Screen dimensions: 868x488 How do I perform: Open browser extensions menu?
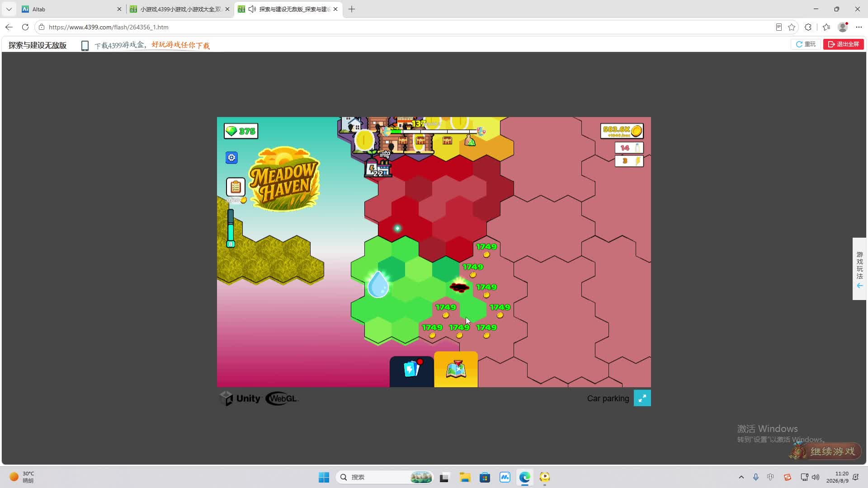click(808, 27)
